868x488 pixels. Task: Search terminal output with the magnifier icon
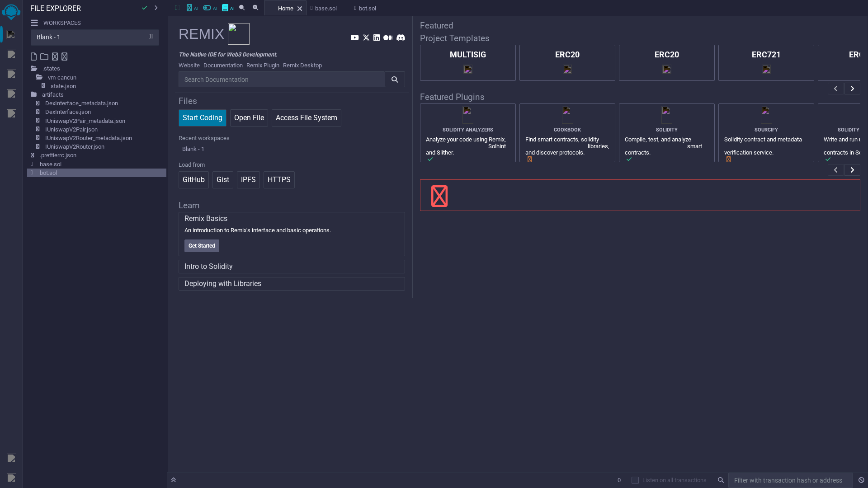click(721, 480)
